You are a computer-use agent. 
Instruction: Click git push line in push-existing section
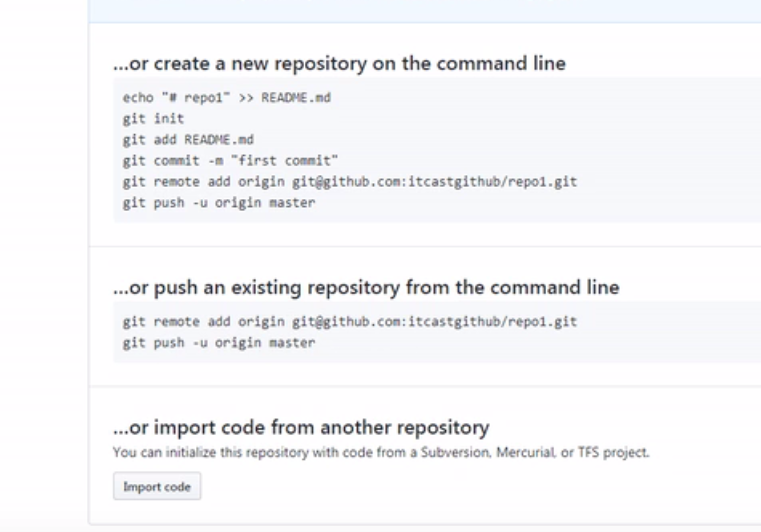click(218, 342)
